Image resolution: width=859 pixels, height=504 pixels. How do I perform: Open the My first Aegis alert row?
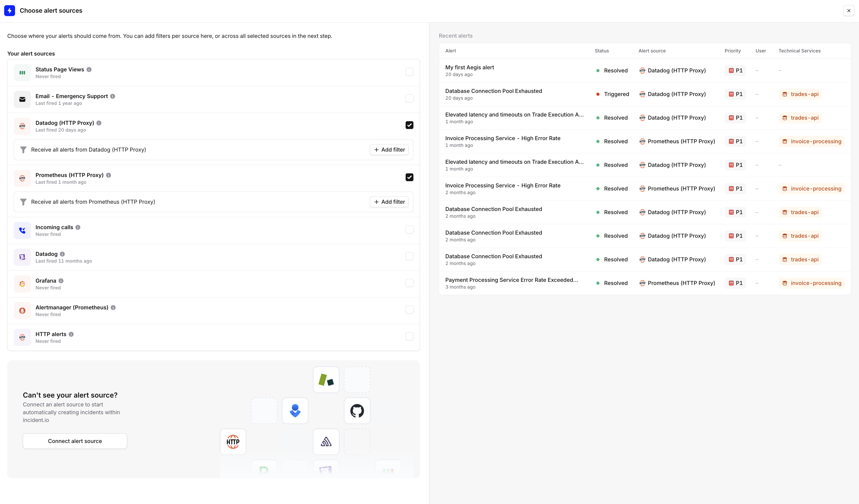[645, 71]
